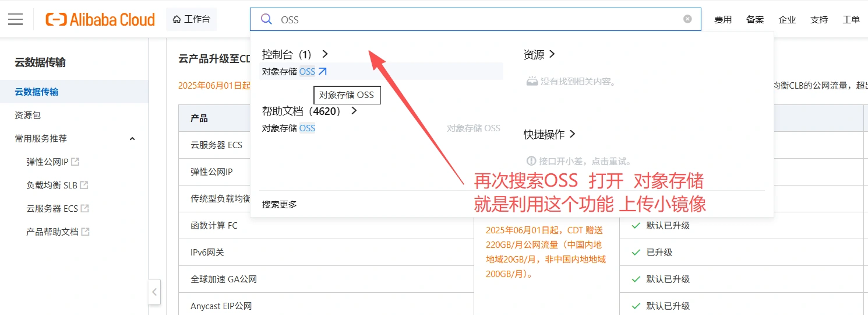Open 产品帮助文档 sidebar link

coord(52,232)
